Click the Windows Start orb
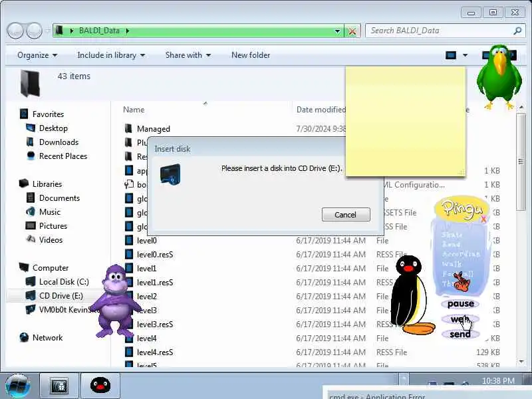532x399 pixels. click(x=18, y=386)
